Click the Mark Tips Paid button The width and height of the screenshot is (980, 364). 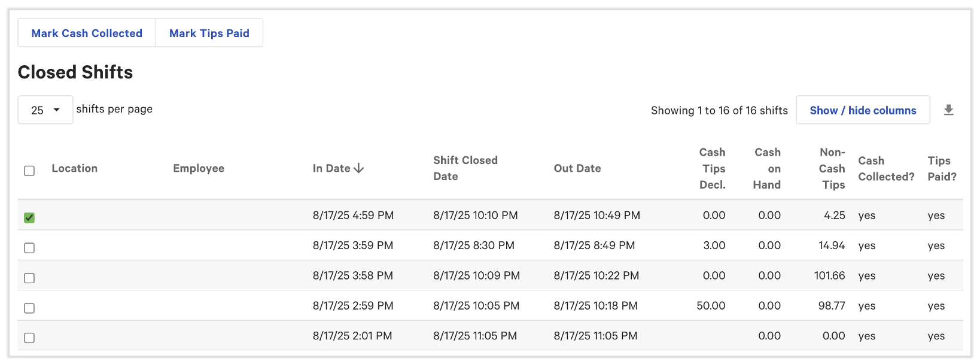[209, 33]
